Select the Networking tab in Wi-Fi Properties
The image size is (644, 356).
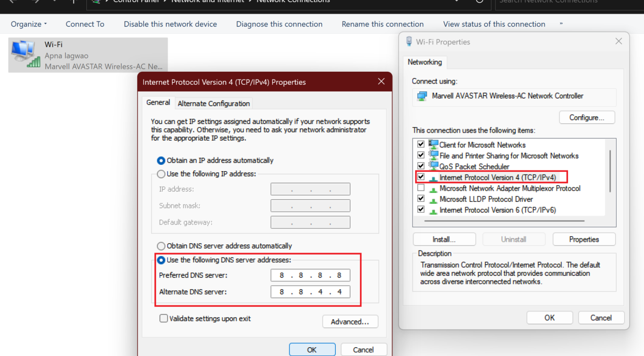(425, 62)
